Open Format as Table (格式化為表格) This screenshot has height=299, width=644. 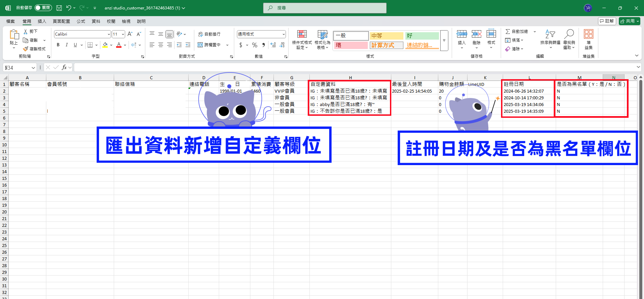(323, 40)
